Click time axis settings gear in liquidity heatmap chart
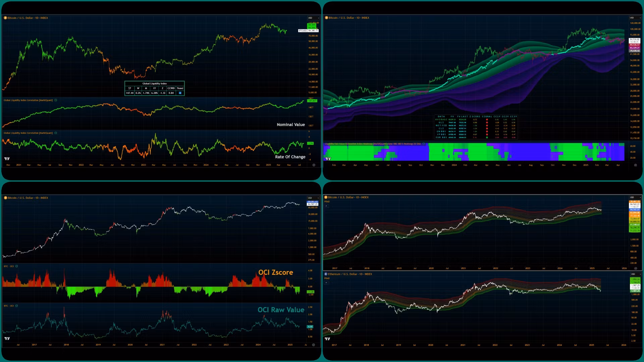This screenshot has height=362, width=644. pos(635,165)
